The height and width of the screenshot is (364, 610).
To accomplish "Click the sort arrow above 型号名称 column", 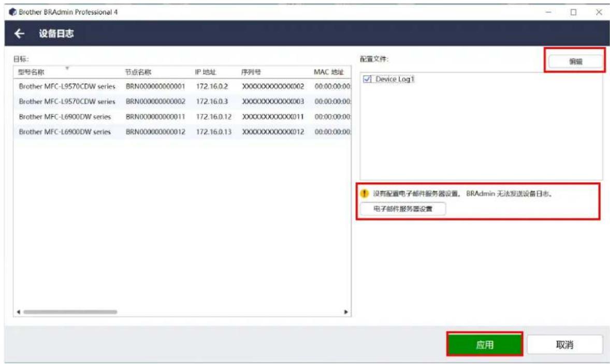I will coord(67,68).
